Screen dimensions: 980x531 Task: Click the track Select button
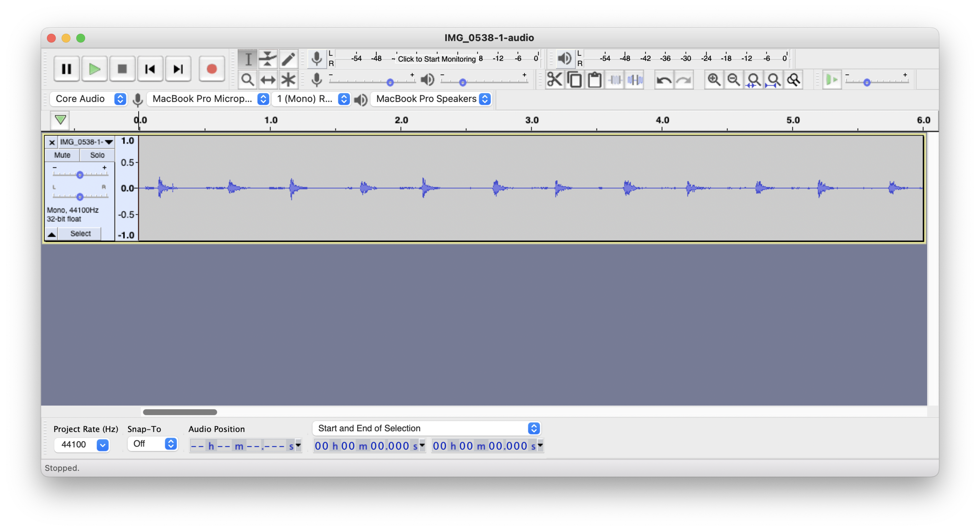click(80, 233)
